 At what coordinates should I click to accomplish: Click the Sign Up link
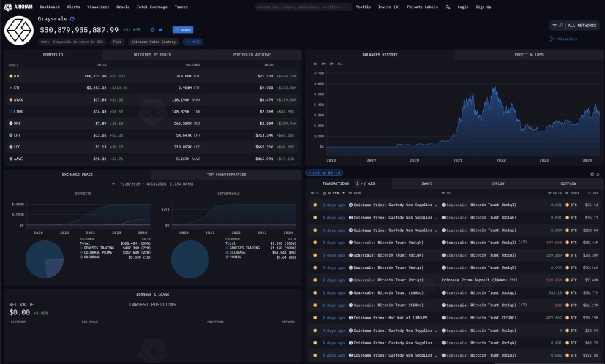483,7
